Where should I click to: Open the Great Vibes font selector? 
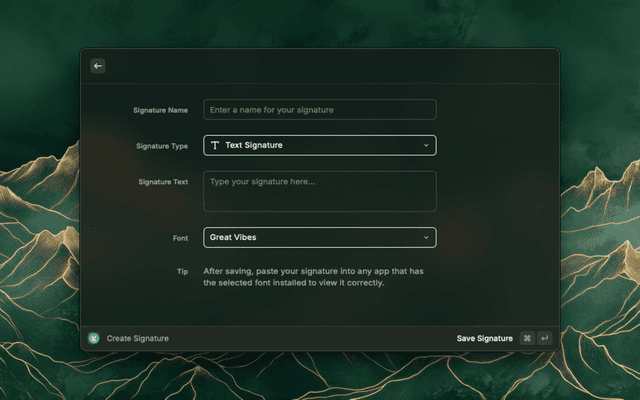[x=320, y=238]
